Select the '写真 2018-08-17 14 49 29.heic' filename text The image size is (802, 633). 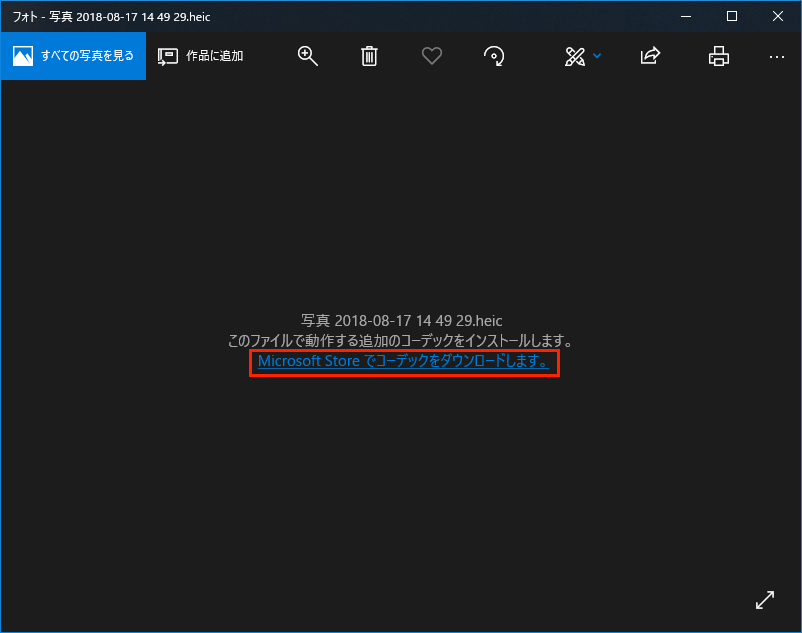(402, 321)
